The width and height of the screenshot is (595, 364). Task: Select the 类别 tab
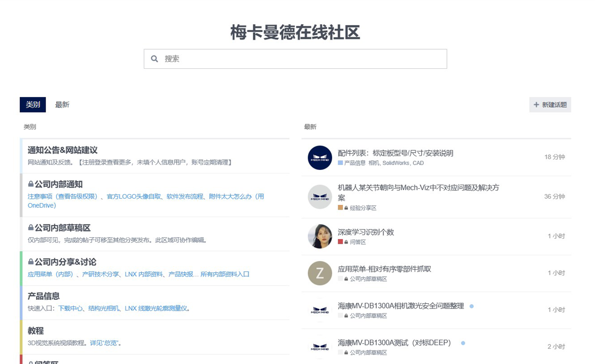click(32, 105)
